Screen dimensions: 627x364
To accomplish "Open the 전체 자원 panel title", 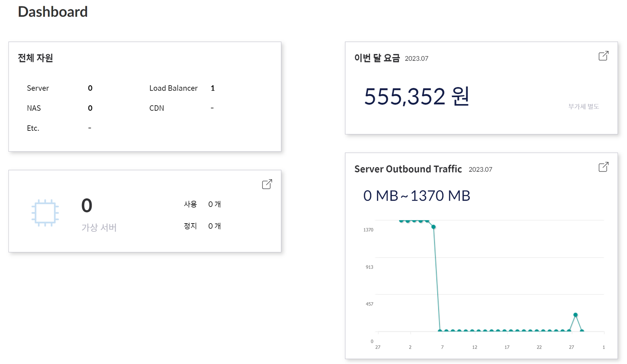I will [36, 57].
